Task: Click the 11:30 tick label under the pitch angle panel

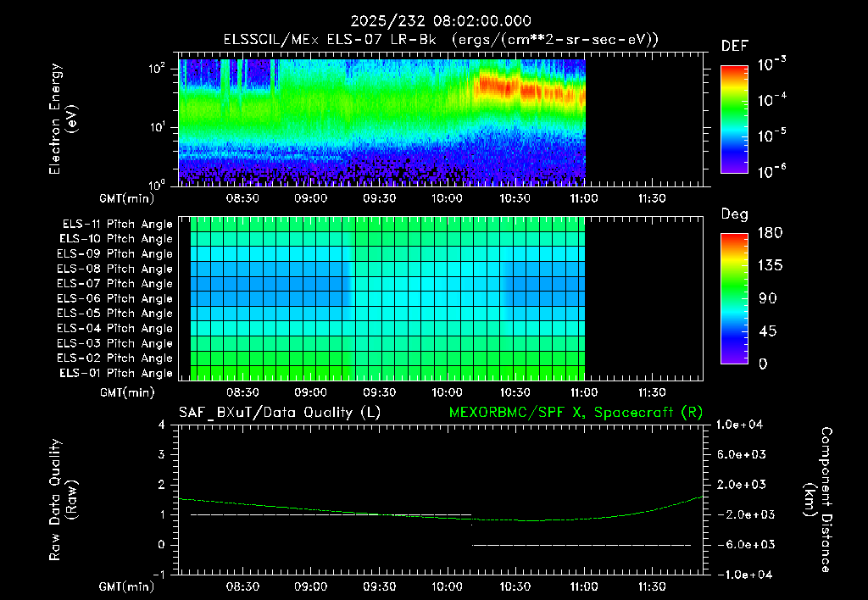Action: 652,393
